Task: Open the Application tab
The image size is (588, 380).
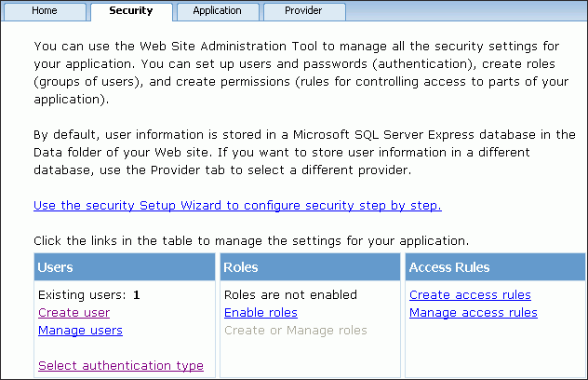Action: 217,11
